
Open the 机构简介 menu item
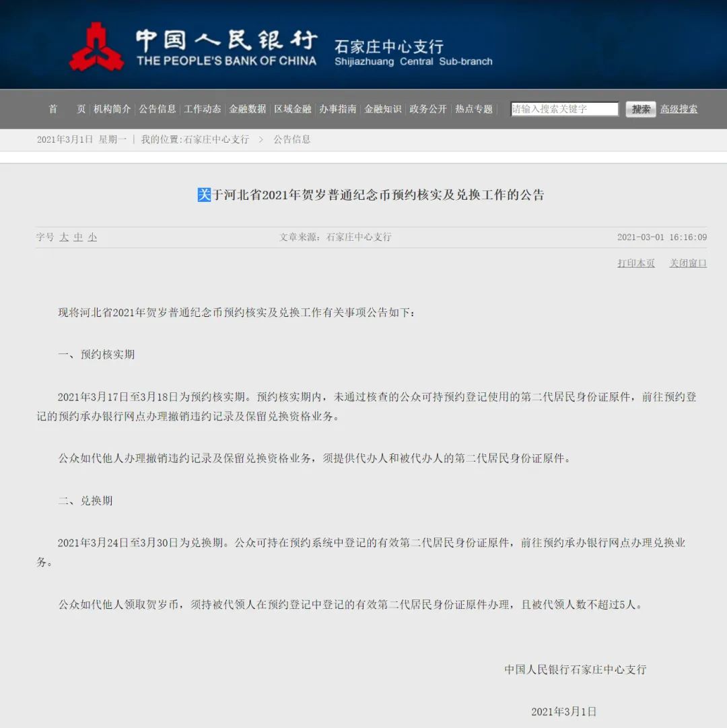[112, 109]
